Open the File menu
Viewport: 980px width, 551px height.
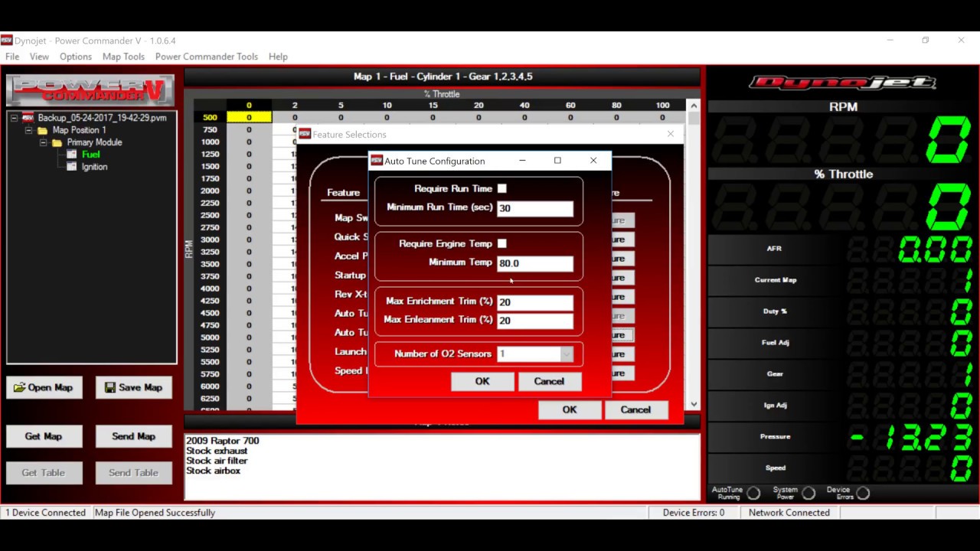pyautogui.click(x=12, y=57)
